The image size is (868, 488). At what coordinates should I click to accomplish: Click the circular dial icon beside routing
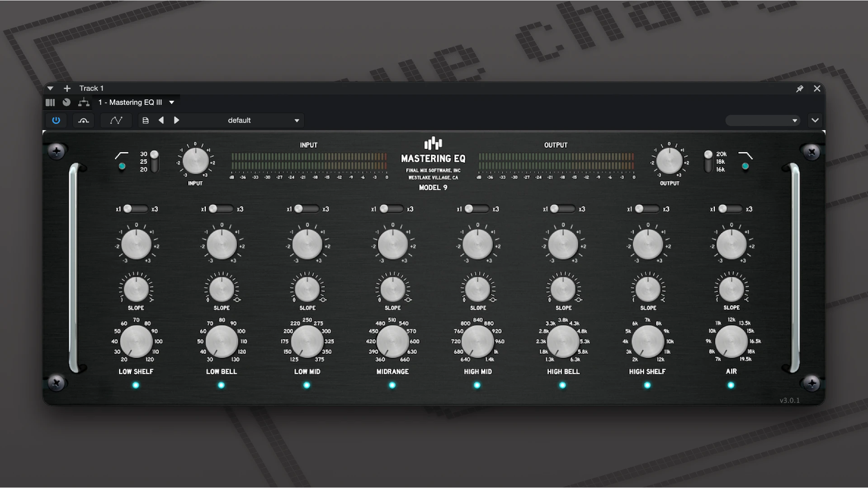66,103
